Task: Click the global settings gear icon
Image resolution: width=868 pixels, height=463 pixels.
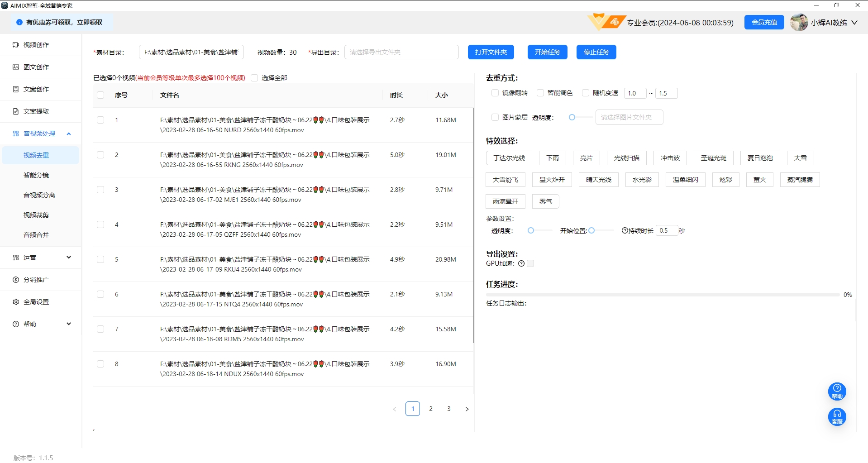Action: [x=16, y=302]
